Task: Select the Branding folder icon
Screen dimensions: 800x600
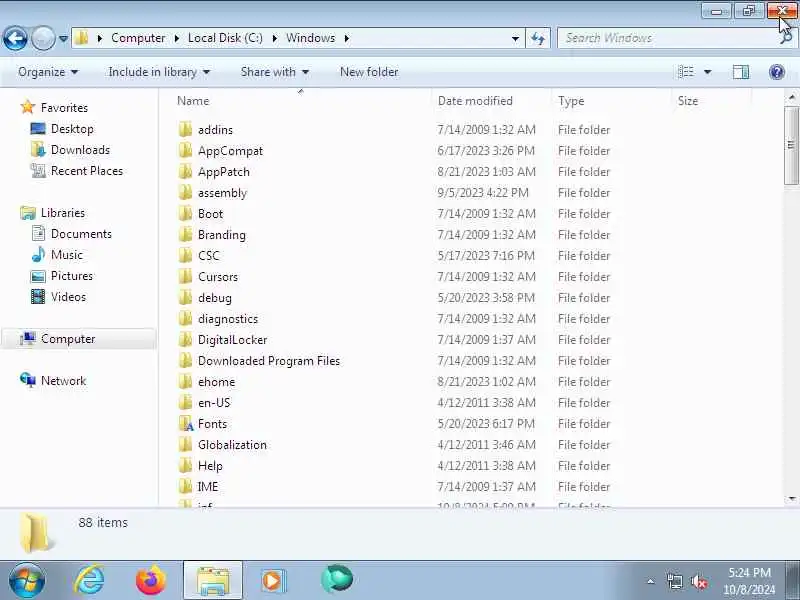Action: 186,234
